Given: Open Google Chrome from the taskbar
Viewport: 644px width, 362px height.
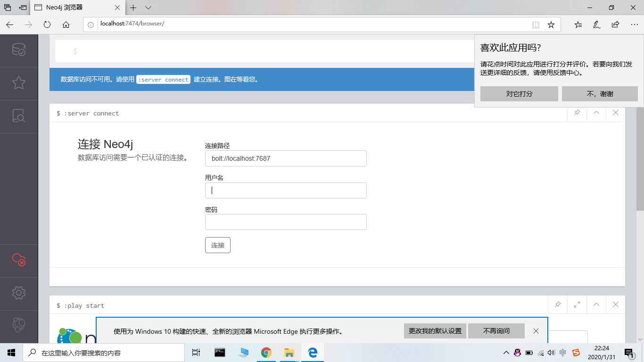Looking at the screenshot, I should [266, 353].
